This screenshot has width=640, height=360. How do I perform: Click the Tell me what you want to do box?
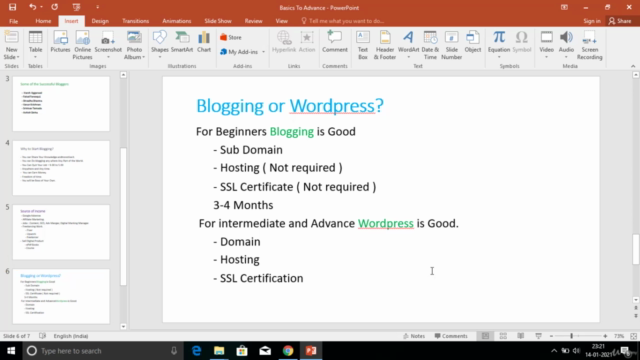(343, 21)
